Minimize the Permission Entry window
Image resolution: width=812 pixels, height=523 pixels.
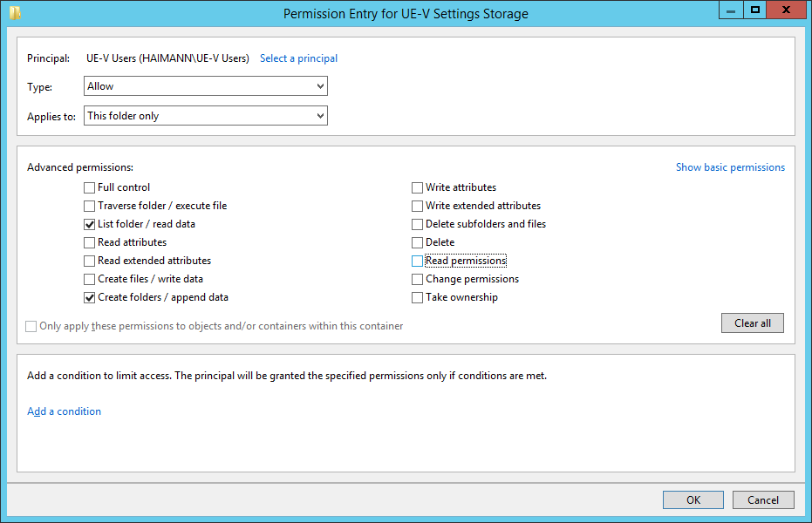click(731, 10)
